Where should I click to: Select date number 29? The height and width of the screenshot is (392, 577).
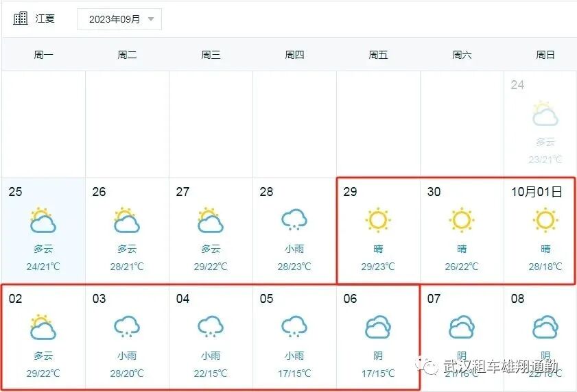pyautogui.click(x=351, y=192)
